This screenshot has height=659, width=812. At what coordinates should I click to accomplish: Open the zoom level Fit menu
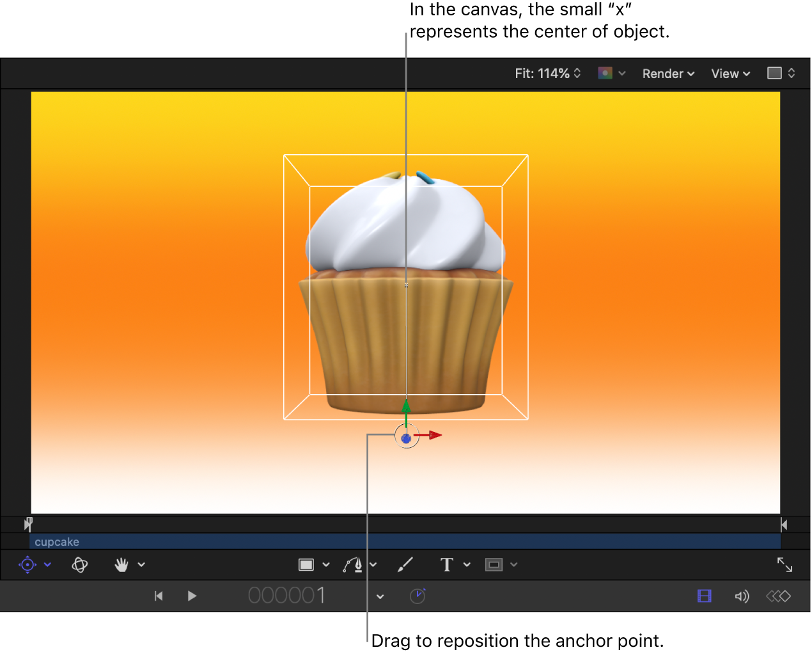(548, 73)
